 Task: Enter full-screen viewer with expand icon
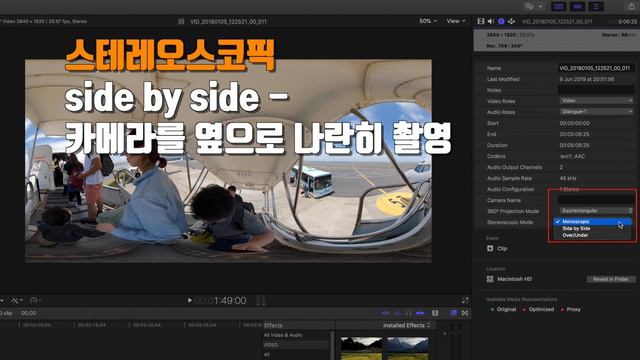[465, 300]
